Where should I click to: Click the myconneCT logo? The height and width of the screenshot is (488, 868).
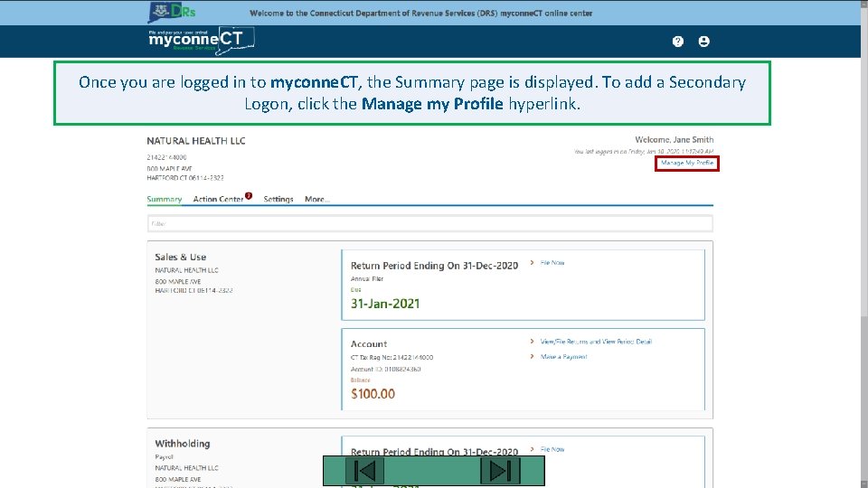(x=201, y=41)
